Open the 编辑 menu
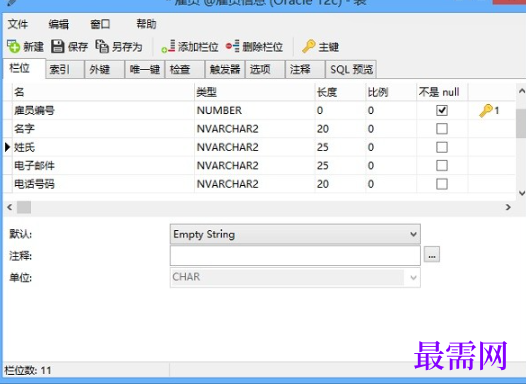526x387 pixels. [59, 24]
